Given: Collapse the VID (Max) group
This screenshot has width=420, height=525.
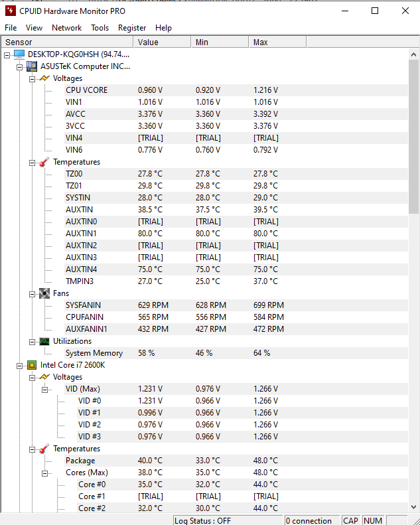Looking at the screenshot, I should click(x=44, y=389).
